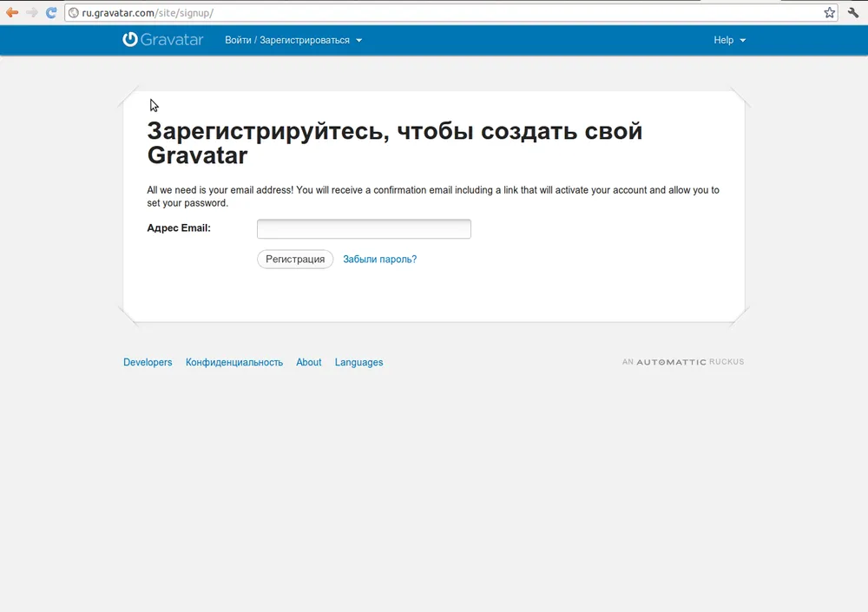The height and width of the screenshot is (612, 868).
Task: Open the Конфиденциальность privacy link
Action: (234, 363)
